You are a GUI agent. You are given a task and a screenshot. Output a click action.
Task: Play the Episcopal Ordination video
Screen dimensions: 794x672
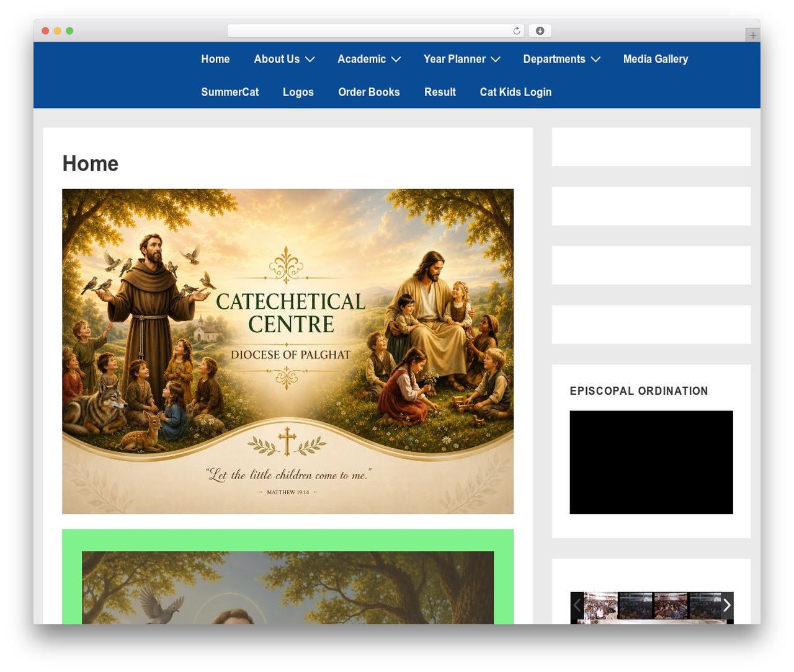click(x=651, y=462)
